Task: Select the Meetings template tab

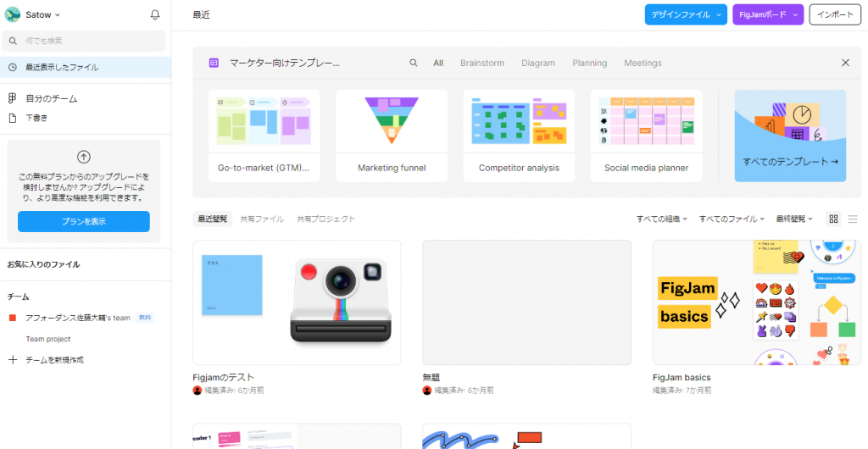Action: pyautogui.click(x=643, y=63)
